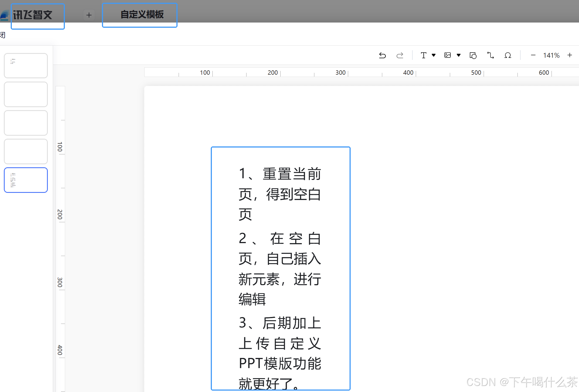Select the insert shape tool
Screen dimensions: 579x392
click(x=473, y=55)
